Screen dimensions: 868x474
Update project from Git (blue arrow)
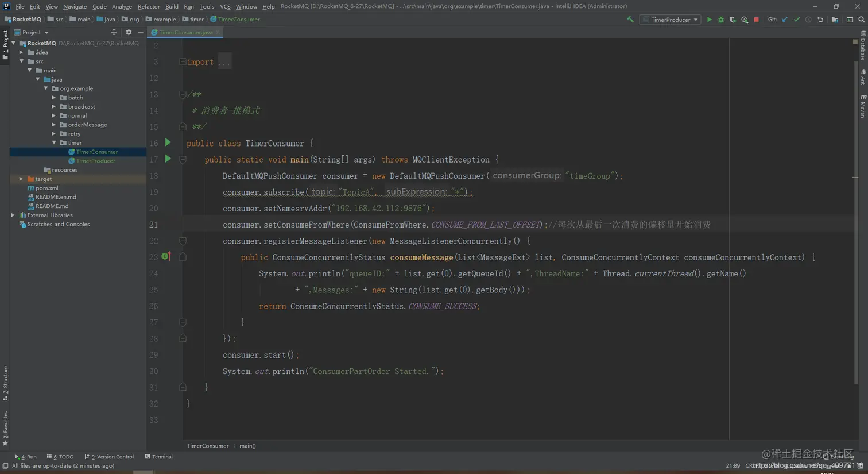pos(785,20)
